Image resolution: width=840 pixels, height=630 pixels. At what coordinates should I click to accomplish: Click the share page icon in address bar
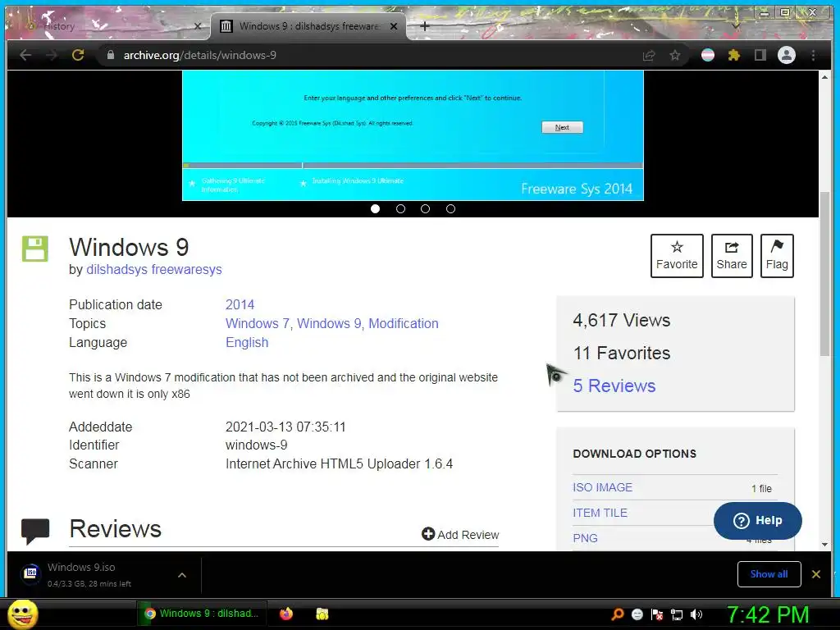[649, 55]
